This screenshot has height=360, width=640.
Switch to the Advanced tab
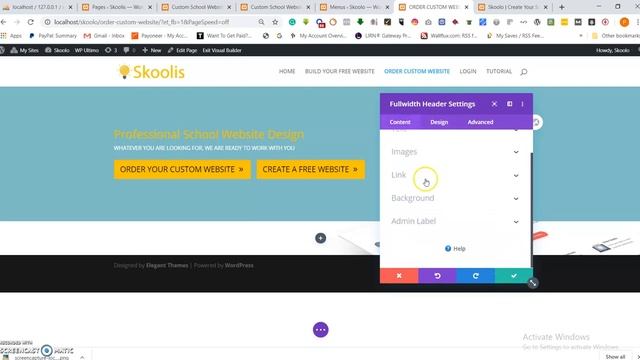(x=480, y=122)
